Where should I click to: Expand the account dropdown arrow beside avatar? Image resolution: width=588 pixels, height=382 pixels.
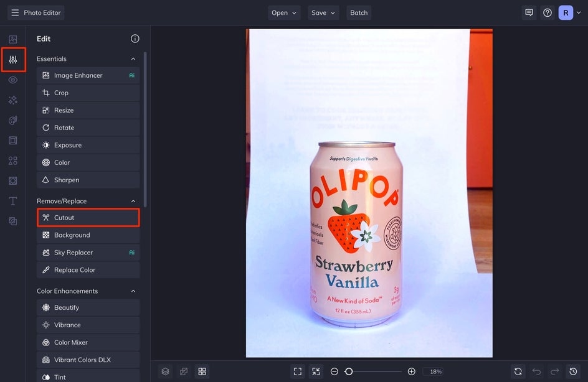coord(579,12)
